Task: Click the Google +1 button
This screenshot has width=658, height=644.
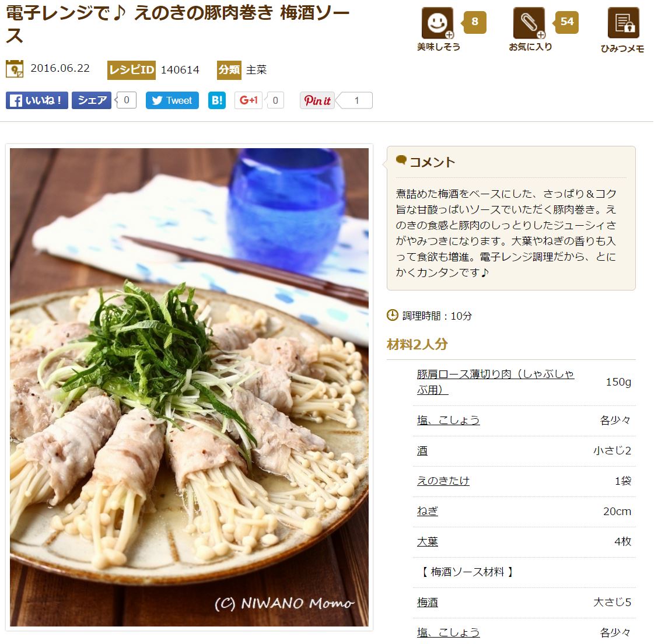Action: point(249,100)
